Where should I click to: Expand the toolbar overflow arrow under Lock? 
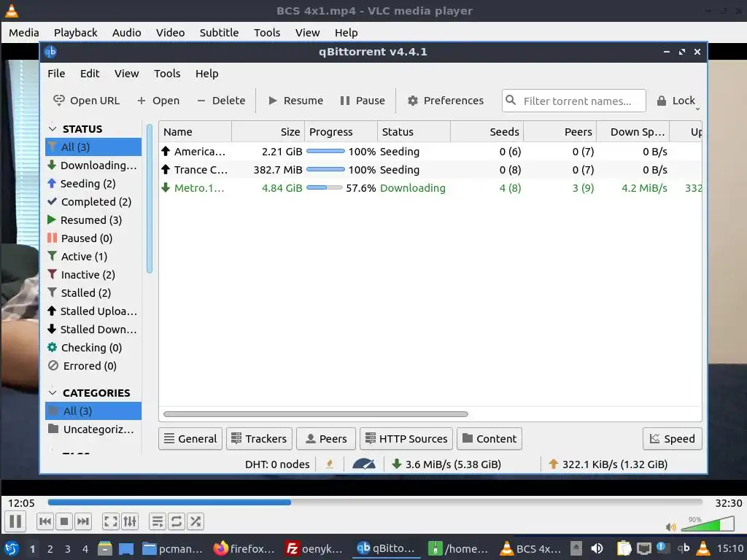(697, 109)
